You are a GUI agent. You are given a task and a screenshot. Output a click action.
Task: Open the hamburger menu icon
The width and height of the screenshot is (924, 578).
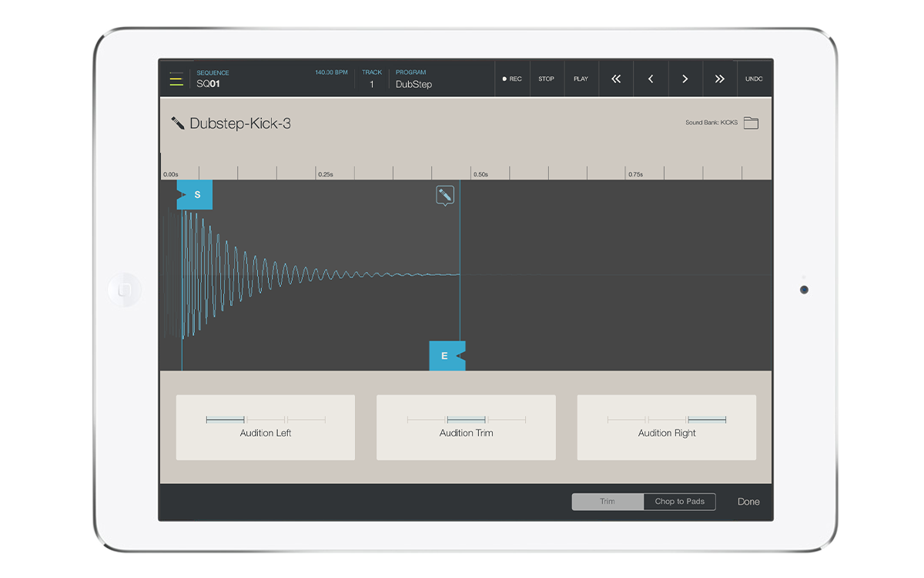(176, 79)
